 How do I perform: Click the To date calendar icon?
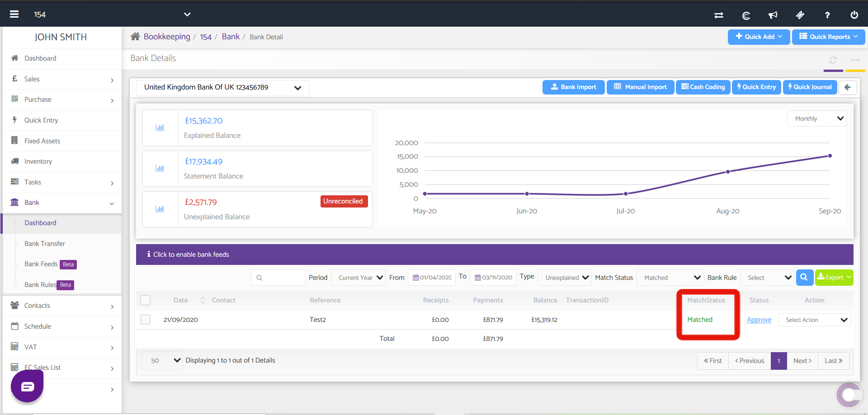coord(477,278)
